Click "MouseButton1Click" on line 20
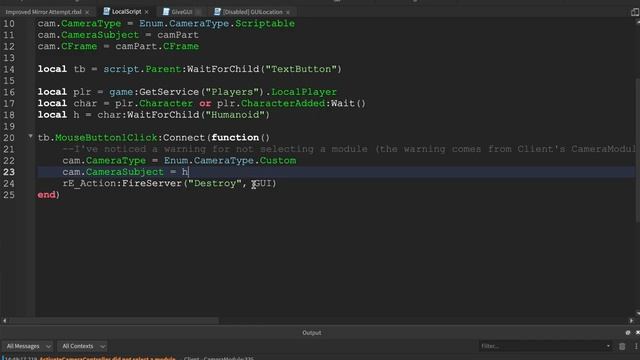Screen dimensions: 640x360 point(106,138)
